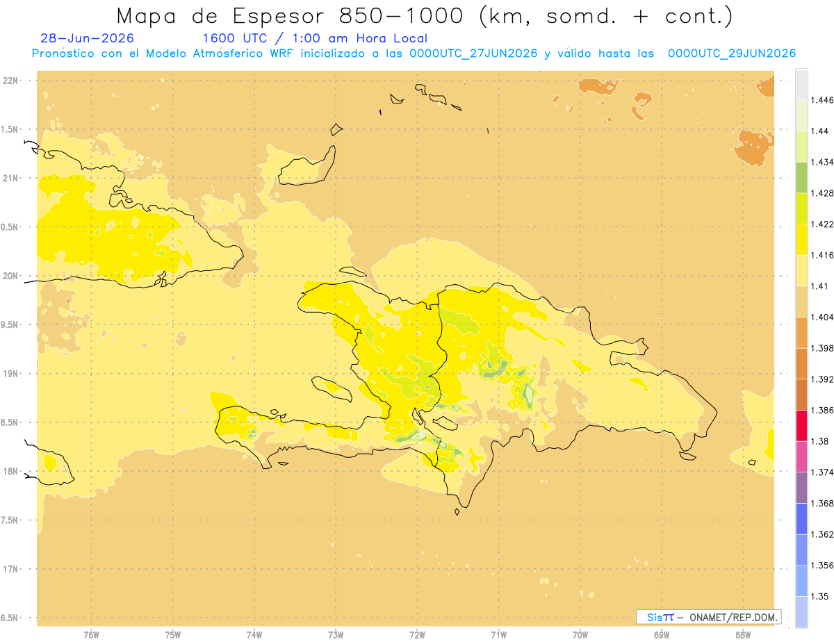Click the longitude label "74W"
The image size is (834, 644).
click(254, 634)
